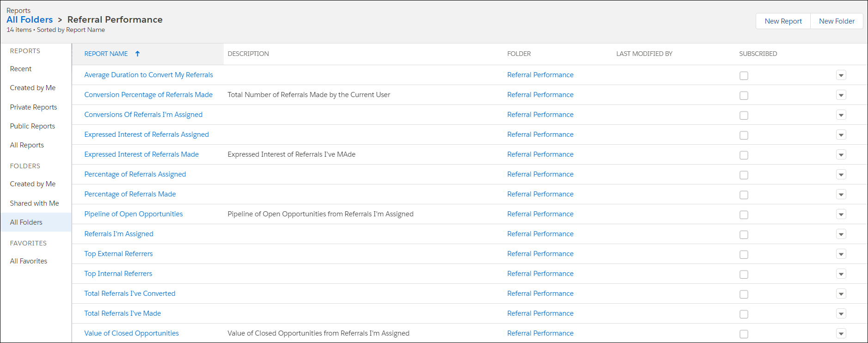Toggle Subscribed for Total Referrals I've Made
868x343 pixels.
pos(744,314)
